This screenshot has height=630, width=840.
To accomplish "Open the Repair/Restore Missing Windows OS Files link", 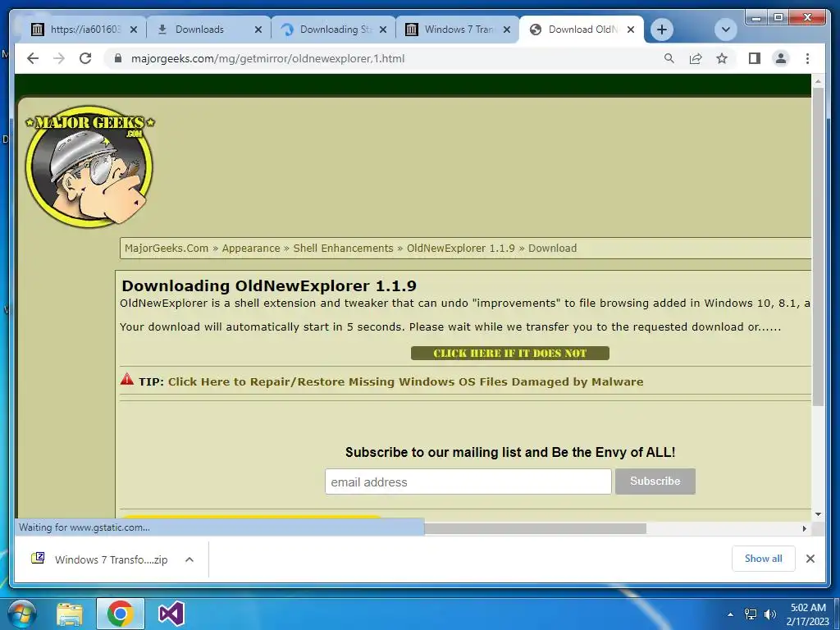I will click(x=405, y=381).
